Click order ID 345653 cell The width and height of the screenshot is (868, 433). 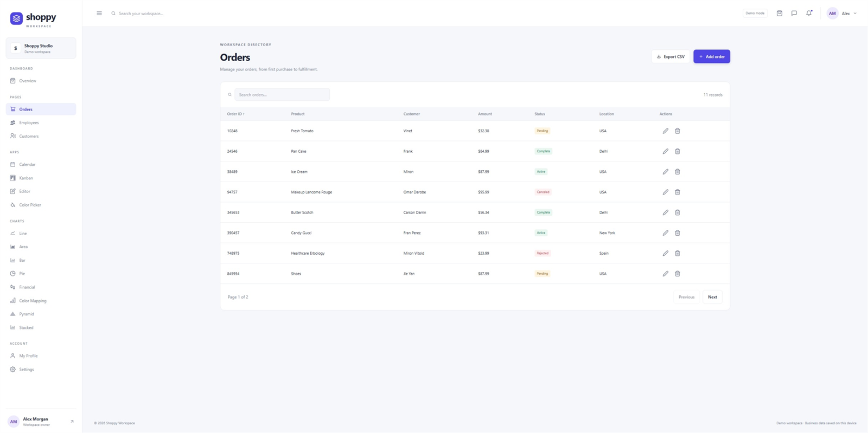(233, 212)
